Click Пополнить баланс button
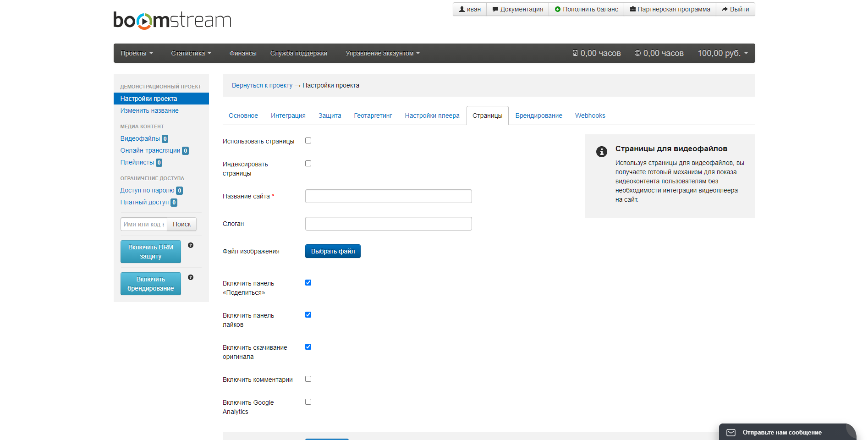 pos(586,9)
